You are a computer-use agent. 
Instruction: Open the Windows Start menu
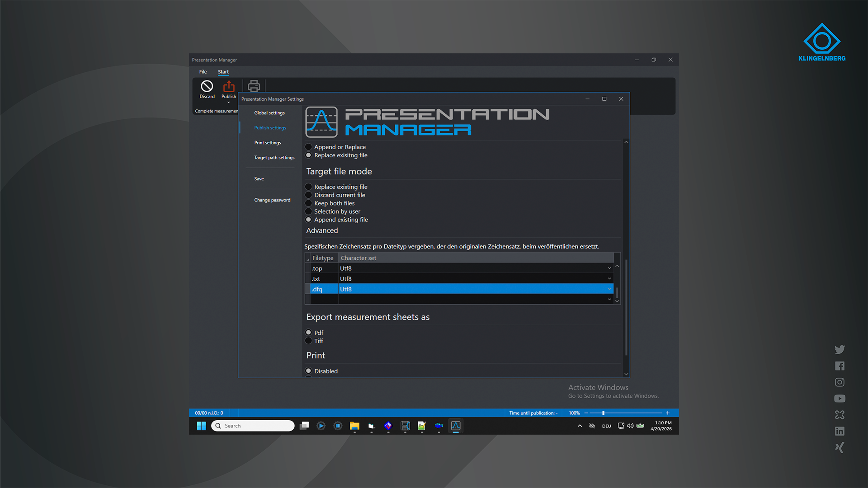coord(201,426)
